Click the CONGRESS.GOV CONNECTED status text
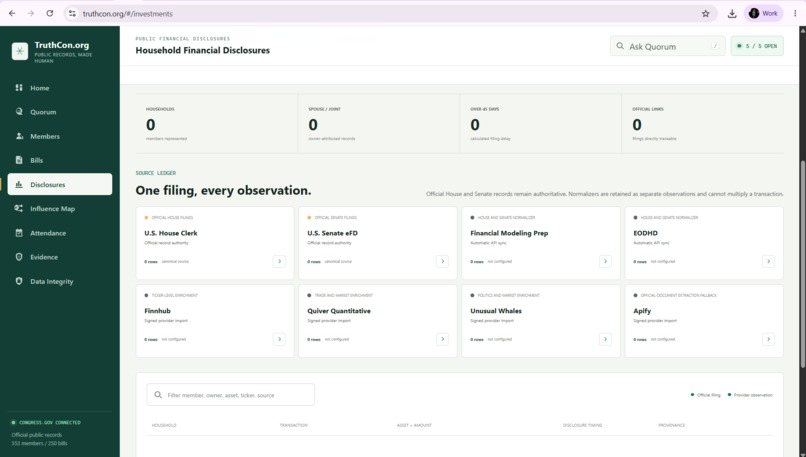 50,423
